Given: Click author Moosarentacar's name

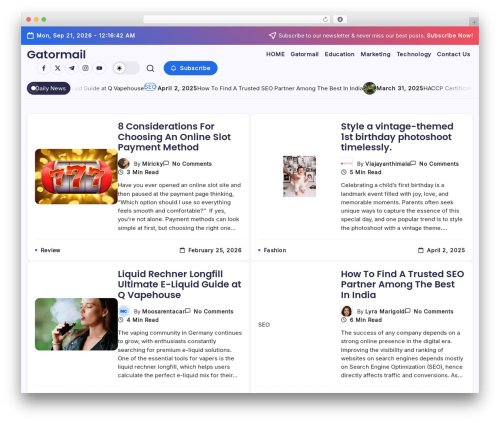Looking at the screenshot, I should pyautogui.click(x=163, y=311).
